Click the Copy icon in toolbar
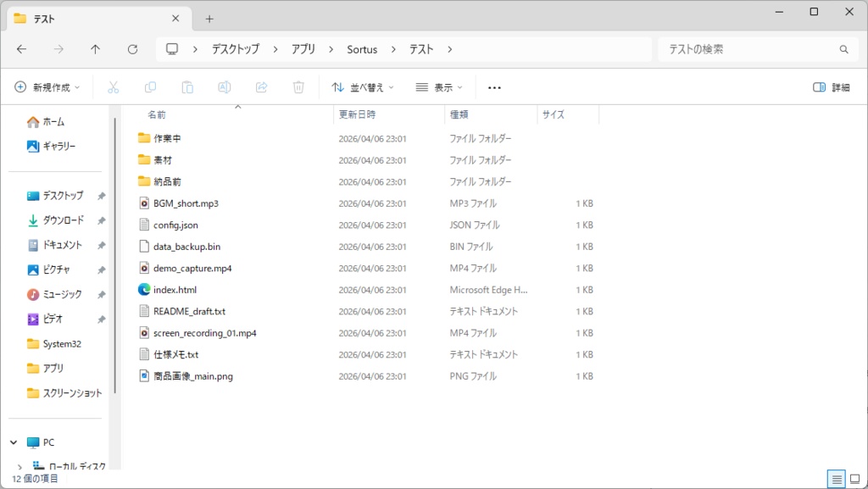This screenshot has width=868, height=489. [x=150, y=87]
